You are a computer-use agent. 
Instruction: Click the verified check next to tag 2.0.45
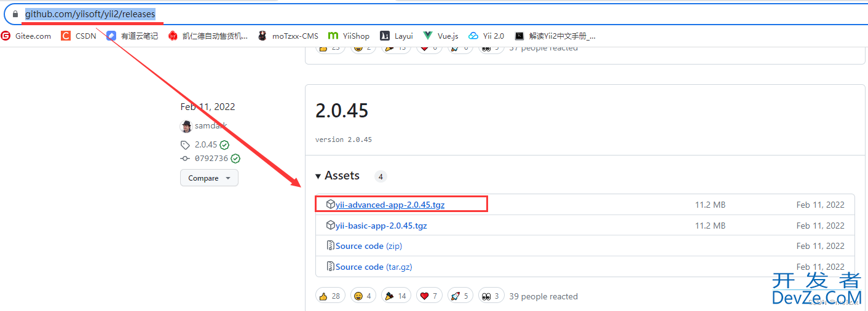point(224,145)
